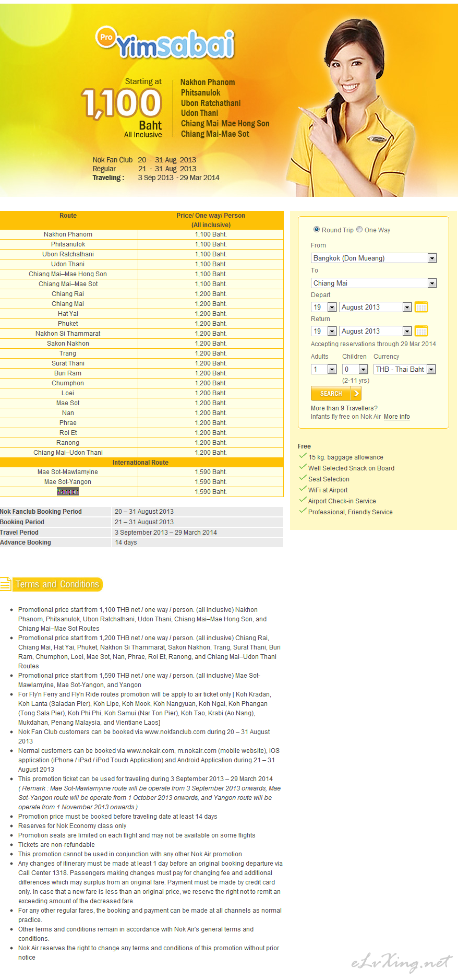This screenshot has width=458, height=980.
Task: Click the Mae Sot-Yangon route cell
Action: [x=68, y=482]
